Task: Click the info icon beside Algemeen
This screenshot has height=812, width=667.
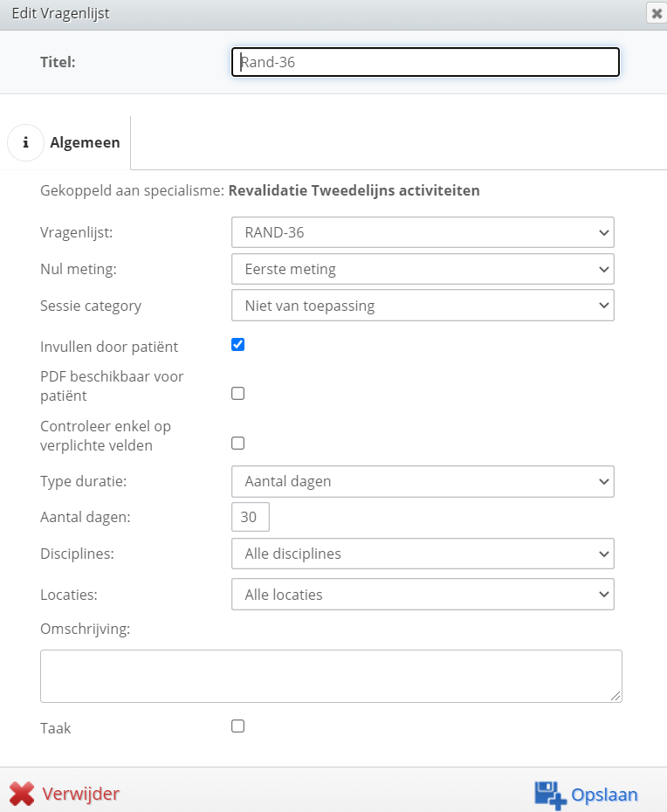Action: (x=25, y=142)
